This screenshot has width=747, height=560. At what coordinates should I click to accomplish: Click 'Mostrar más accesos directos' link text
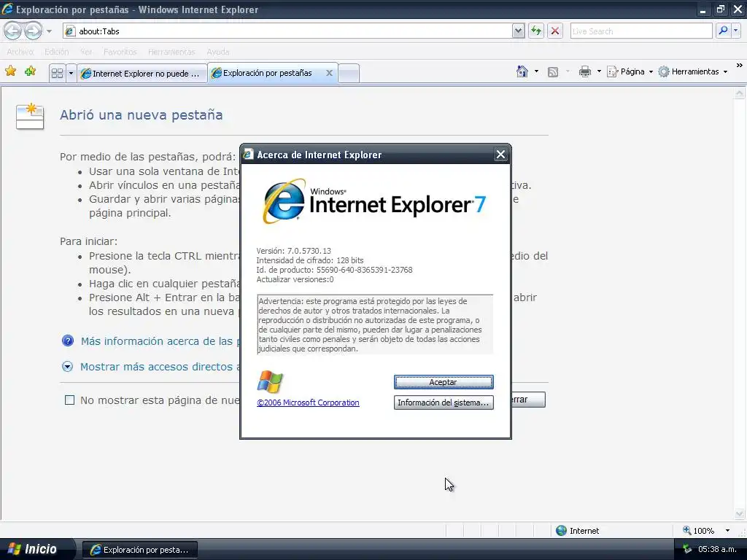[x=160, y=366]
